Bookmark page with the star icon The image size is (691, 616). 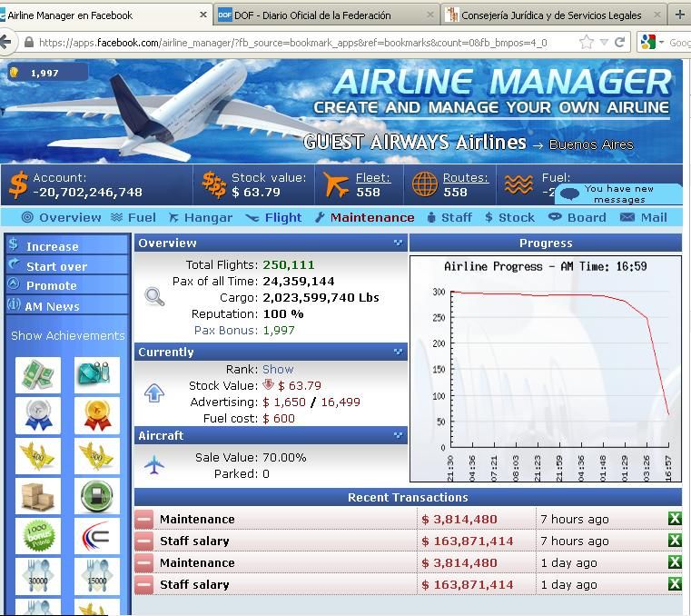pos(586,43)
